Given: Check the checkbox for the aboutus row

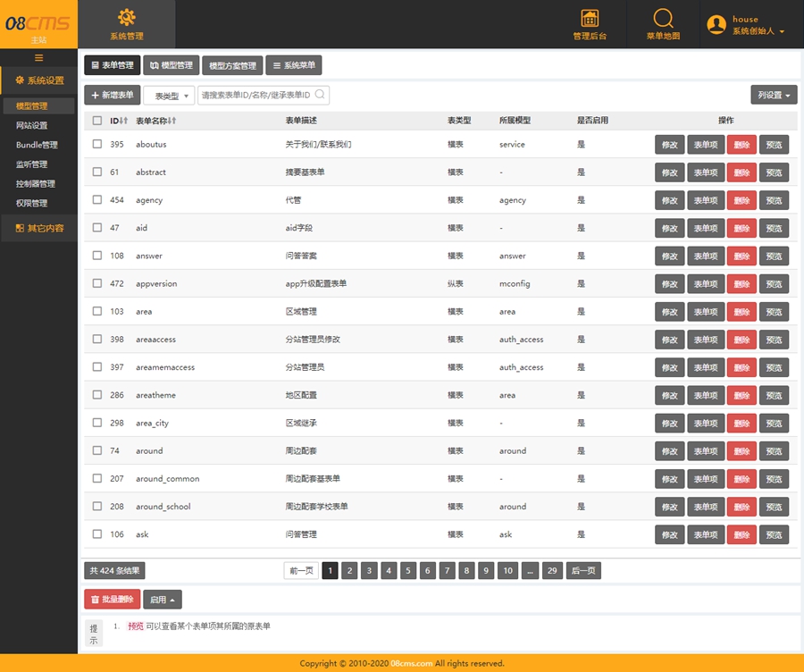Looking at the screenshot, I should coord(98,144).
